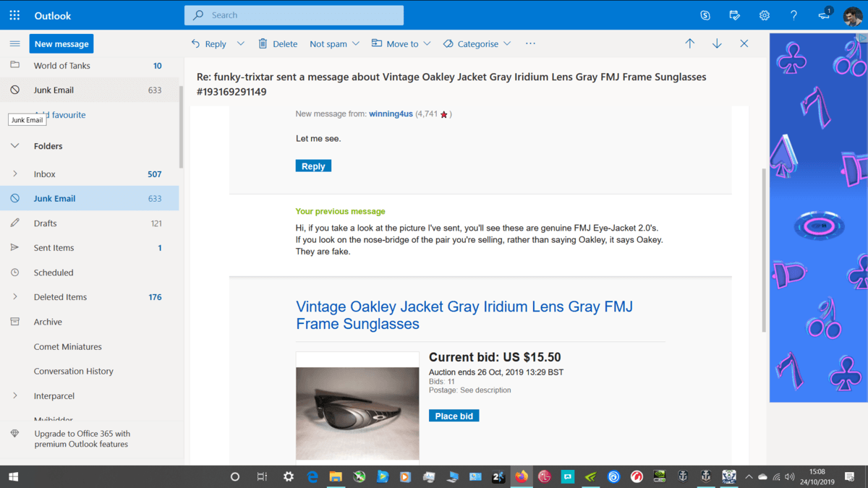Collapse the Folders section
Screen dimensions: 868x488
[x=14, y=146]
